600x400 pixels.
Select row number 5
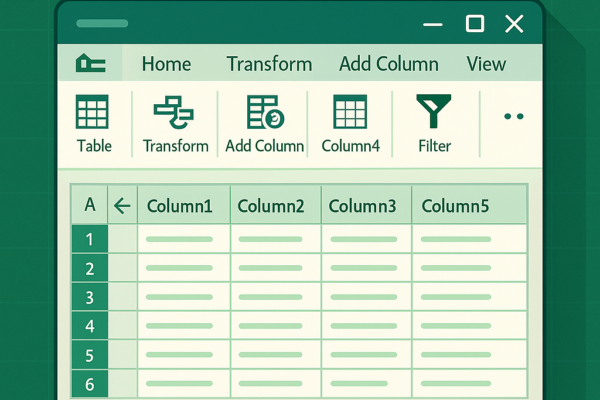click(90, 355)
